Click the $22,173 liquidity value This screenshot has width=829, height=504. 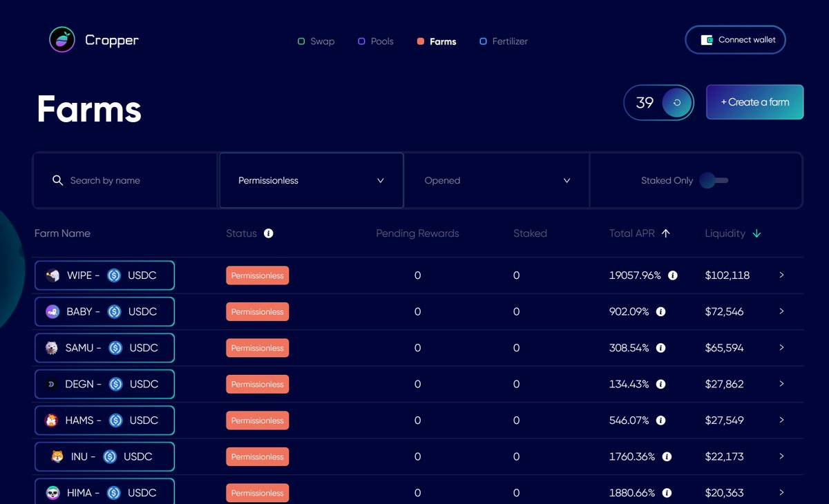coord(724,456)
